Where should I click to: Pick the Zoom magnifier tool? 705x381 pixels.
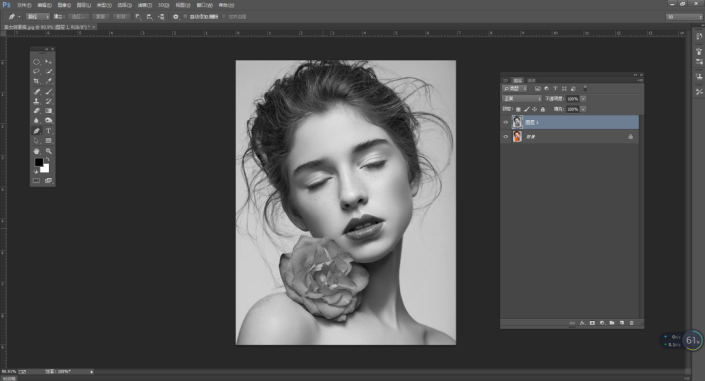49,151
